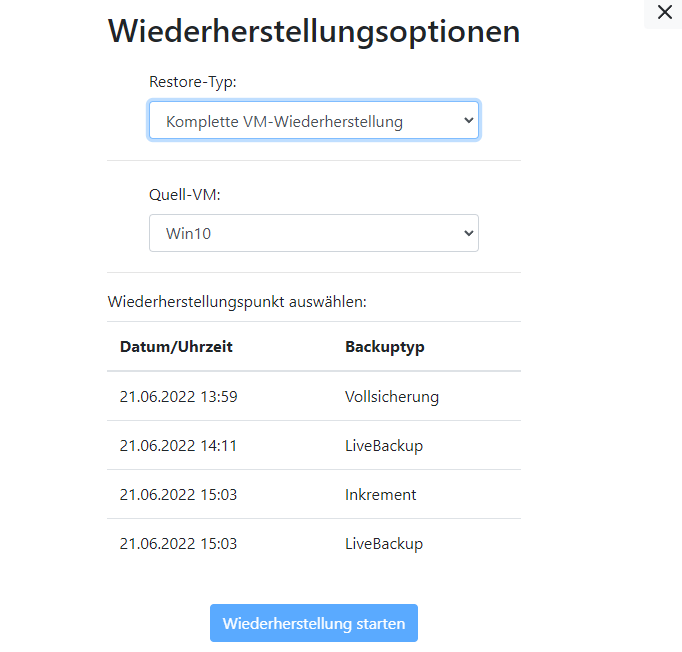The width and height of the screenshot is (682, 652).
Task: Select the date cell in the Inkrement row
Action: pyautogui.click(x=178, y=495)
